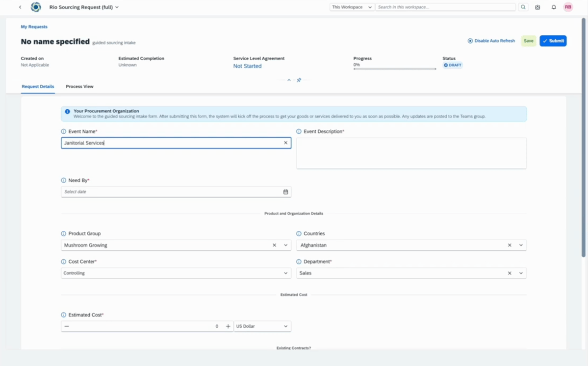Collapse the header with up chevron

[289, 80]
